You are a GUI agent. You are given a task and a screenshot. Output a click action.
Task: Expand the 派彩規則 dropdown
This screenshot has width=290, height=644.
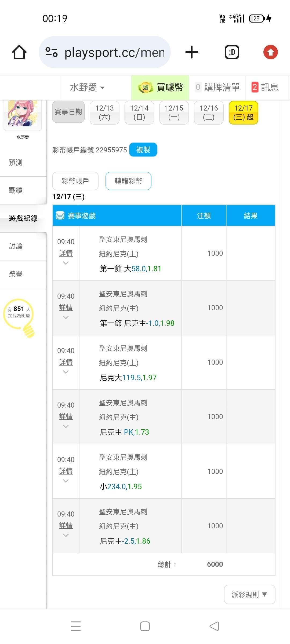249,594
